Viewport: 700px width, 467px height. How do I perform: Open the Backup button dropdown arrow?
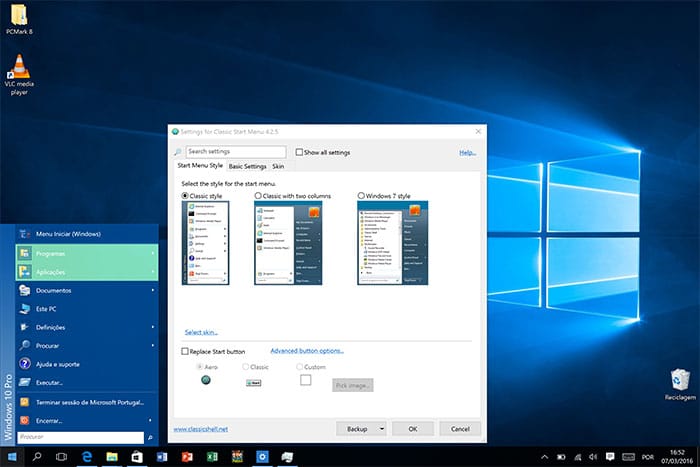click(382, 429)
